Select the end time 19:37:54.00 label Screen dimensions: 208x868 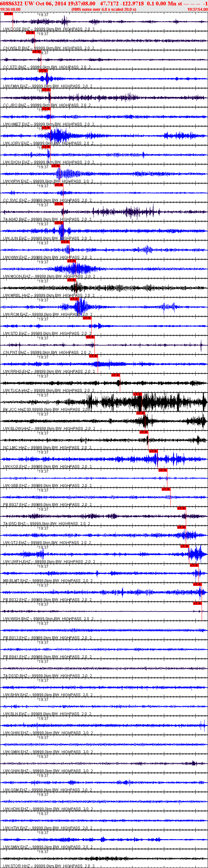point(198,10)
